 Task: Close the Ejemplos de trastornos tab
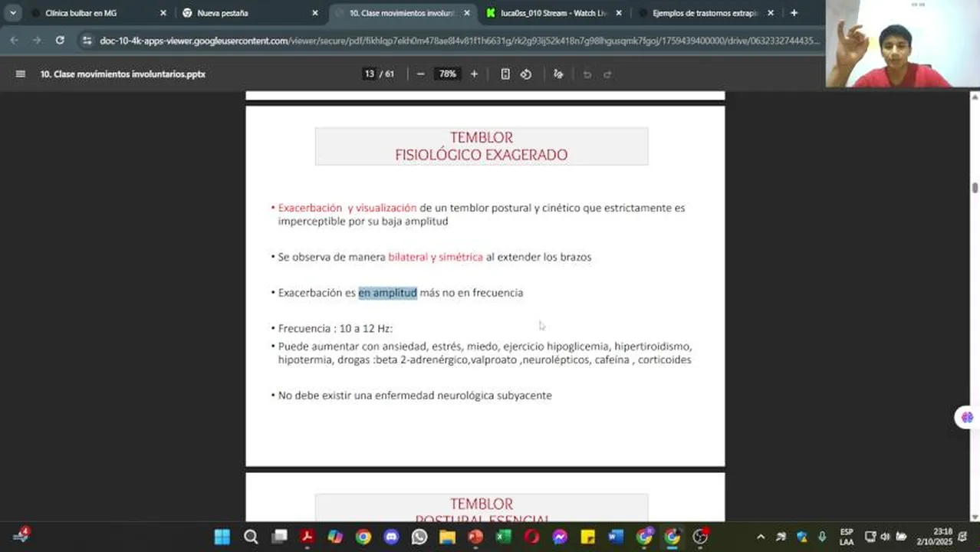(770, 13)
